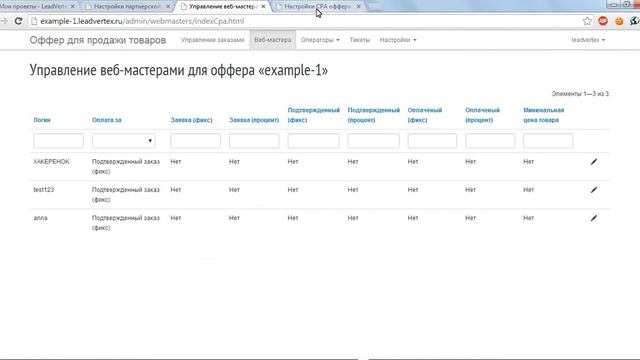This screenshot has height=360, width=640.
Task: Select the ХАКЕРЕНОК login cell
Action: tap(51, 162)
